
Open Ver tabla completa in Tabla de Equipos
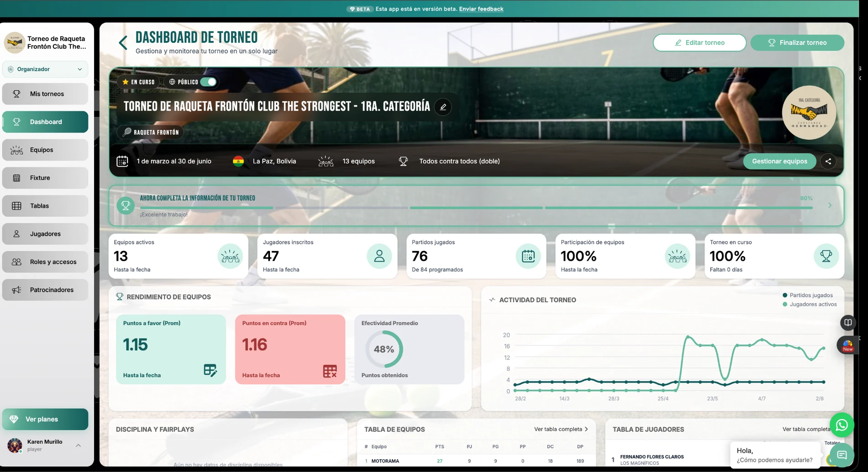[x=561, y=429]
